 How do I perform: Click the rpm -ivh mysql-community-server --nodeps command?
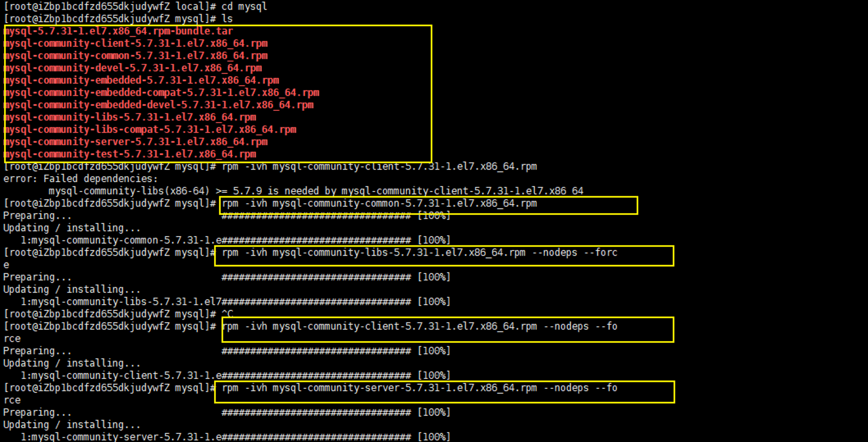pyautogui.click(x=420, y=388)
